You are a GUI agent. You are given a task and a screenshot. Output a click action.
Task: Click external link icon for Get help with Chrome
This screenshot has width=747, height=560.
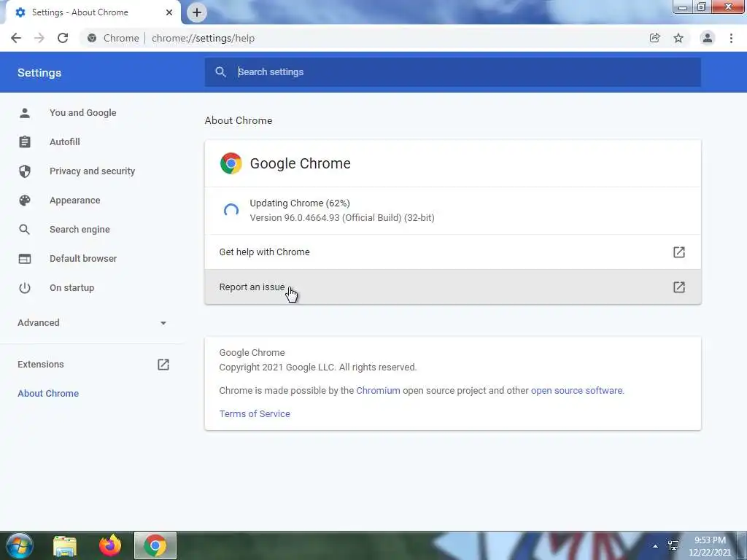coord(679,252)
